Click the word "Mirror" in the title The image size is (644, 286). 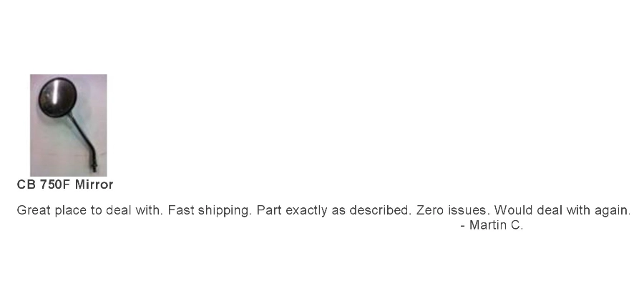(x=94, y=184)
